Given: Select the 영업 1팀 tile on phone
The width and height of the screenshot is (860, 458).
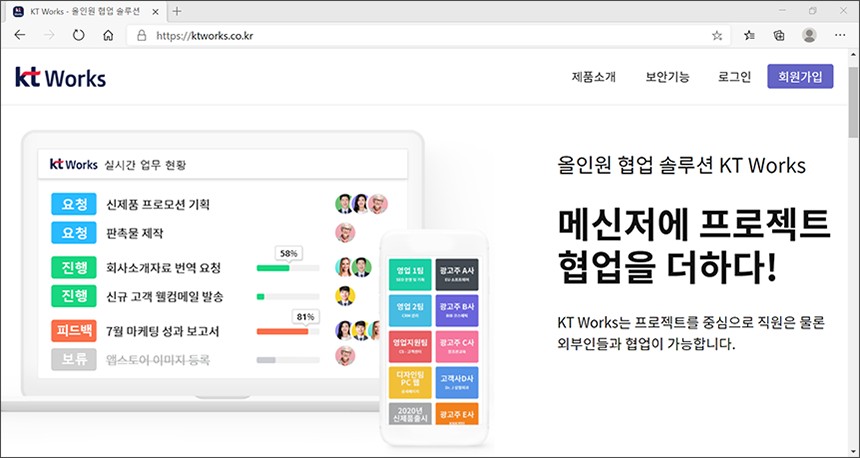Looking at the screenshot, I should point(410,274).
